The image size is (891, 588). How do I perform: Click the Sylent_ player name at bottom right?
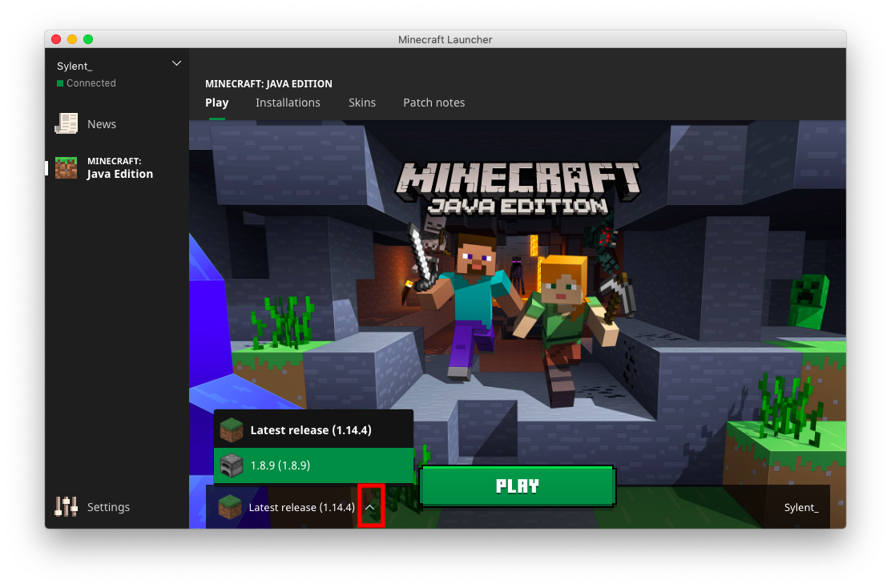pos(801,507)
